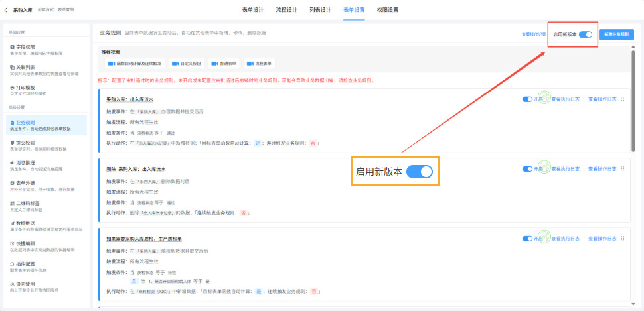Open 查看操作日志 for 采购入库：出入库流水 rule

coord(602,99)
